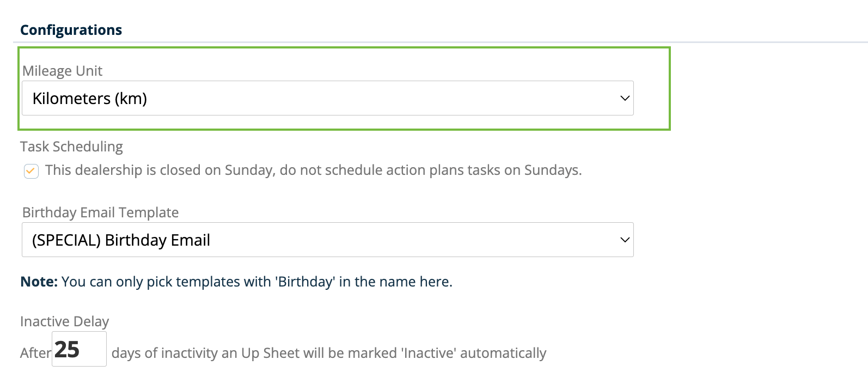Viewport: 868px width, 390px height.
Task: Click the bold Note: text
Action: (x=39, y=282)
